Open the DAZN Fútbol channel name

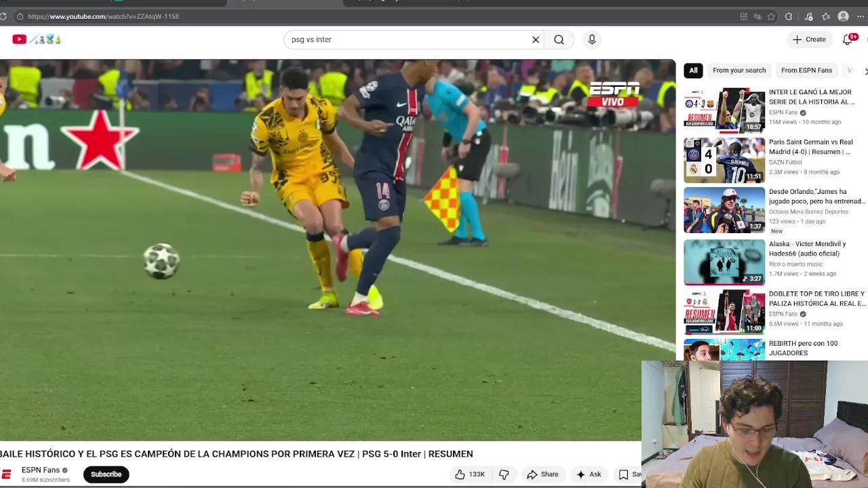pyautogui.click(x=785, y=163)
